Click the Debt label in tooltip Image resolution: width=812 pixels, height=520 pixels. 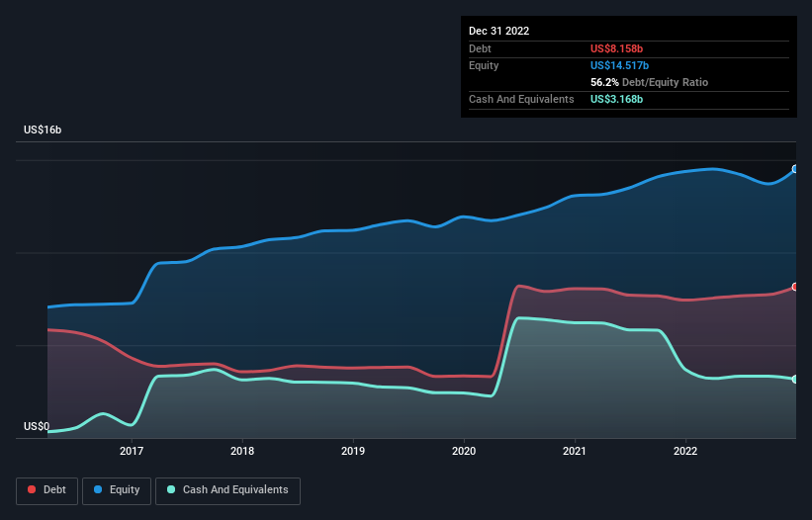pyautogui.click(x=480, y=48)
